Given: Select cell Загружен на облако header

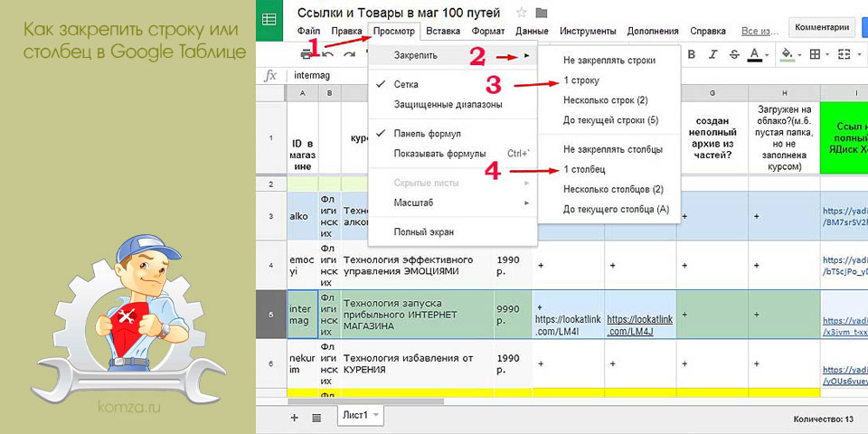Looking at the screenshot, I should (785, 139).
